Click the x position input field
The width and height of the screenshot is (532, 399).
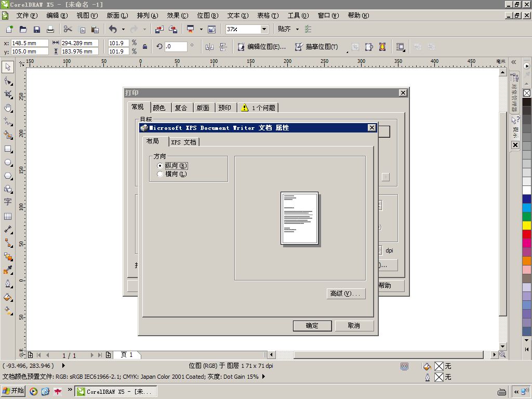(x=30, y=43)
